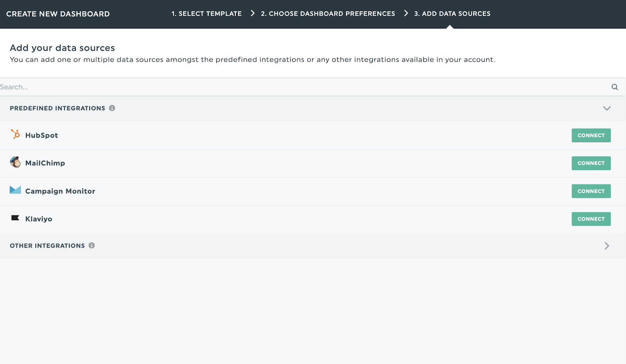Image resolution: width=626 pixels, height=364 pixels.
Task: Click the MailChimp monkey icon
Action: pos(15,162)
